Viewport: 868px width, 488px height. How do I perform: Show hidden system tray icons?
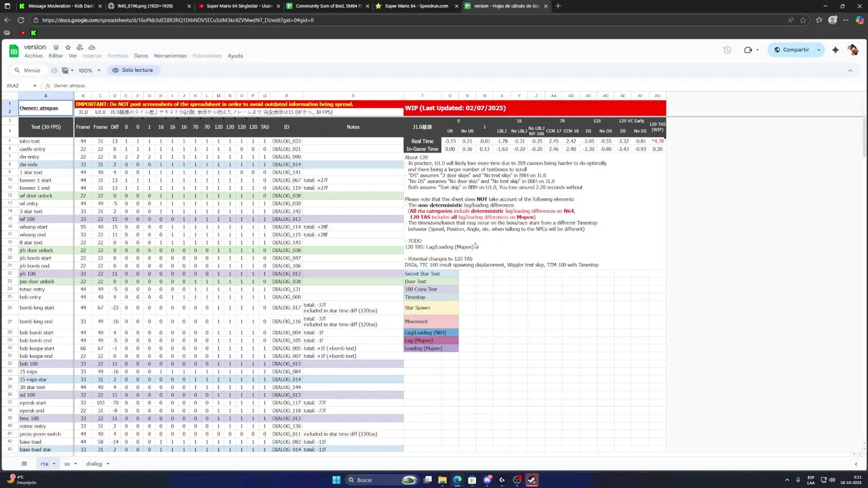pyautogui.click(x=787, y=480)
